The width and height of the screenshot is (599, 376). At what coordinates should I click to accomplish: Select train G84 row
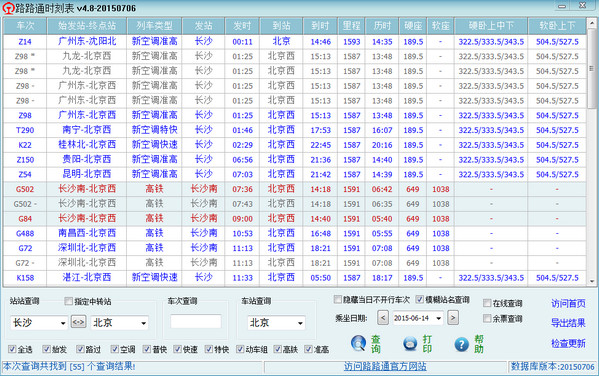pyautogui.click(x=295, y=219)
